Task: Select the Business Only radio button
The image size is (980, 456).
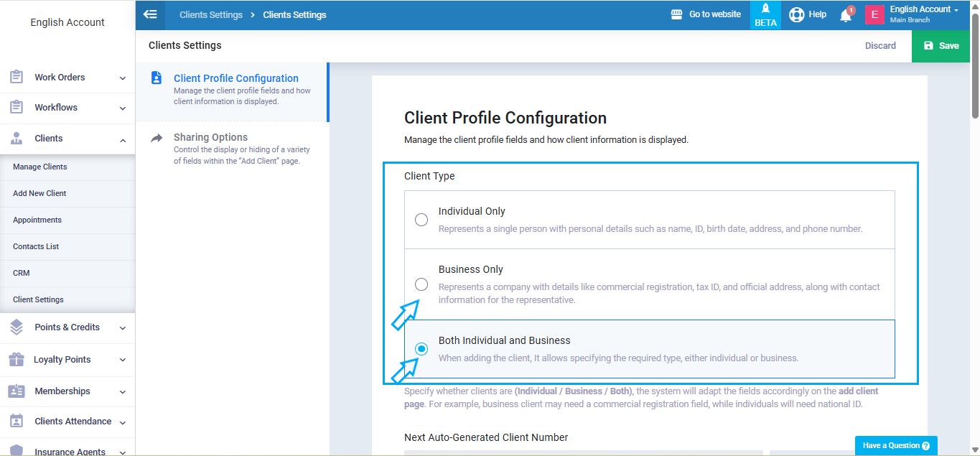Action: (x=421, y=284)
